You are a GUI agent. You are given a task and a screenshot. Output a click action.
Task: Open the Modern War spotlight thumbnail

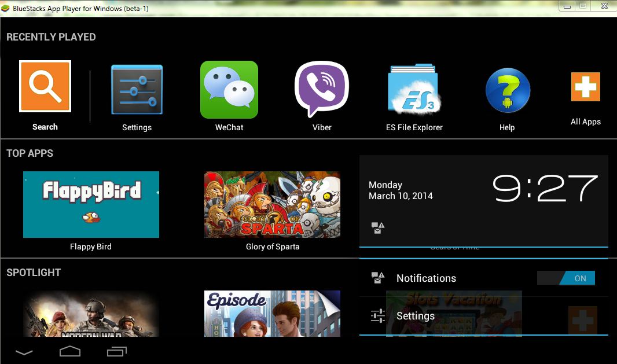91,314
